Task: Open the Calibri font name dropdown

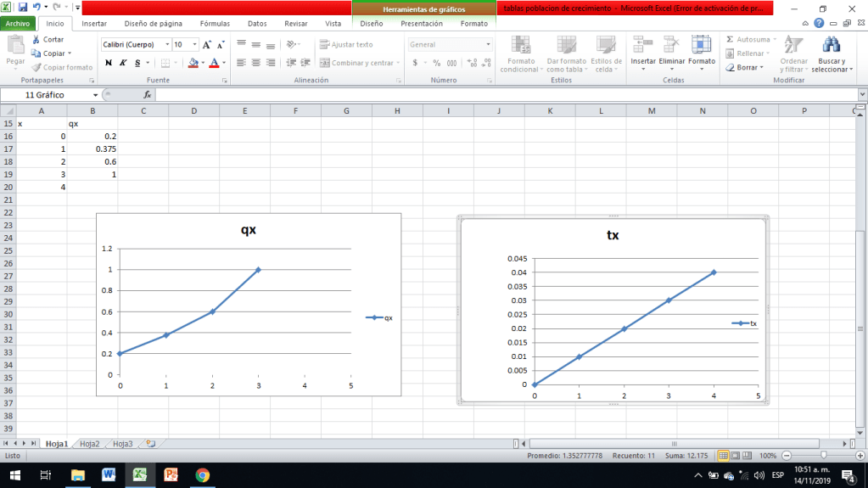Action: pos(167,44)
